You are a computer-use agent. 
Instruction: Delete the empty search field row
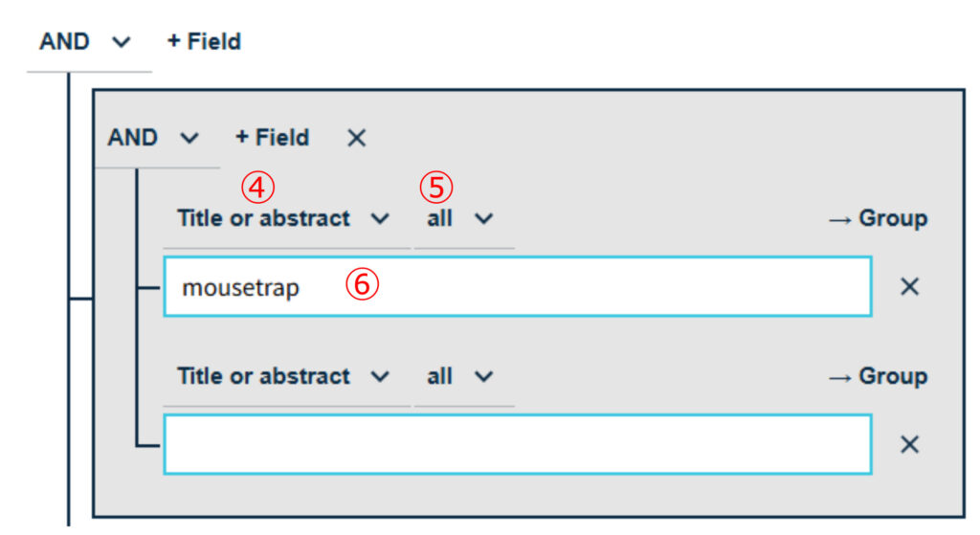(909, 444)
